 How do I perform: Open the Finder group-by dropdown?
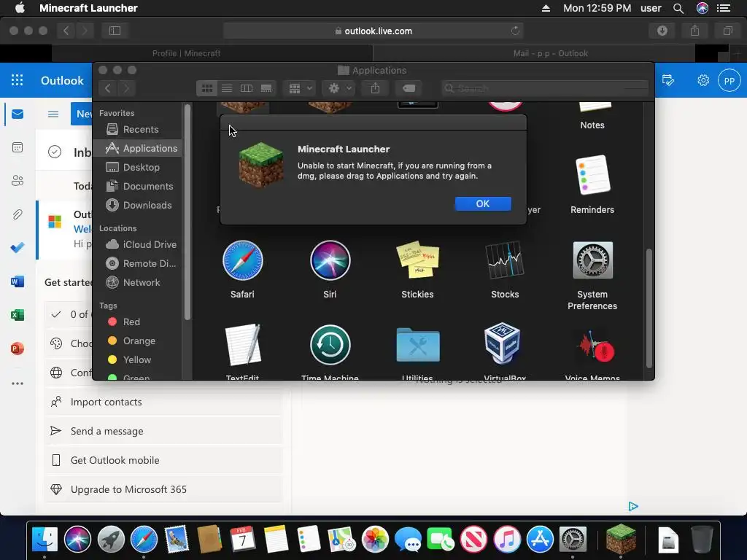300,88
